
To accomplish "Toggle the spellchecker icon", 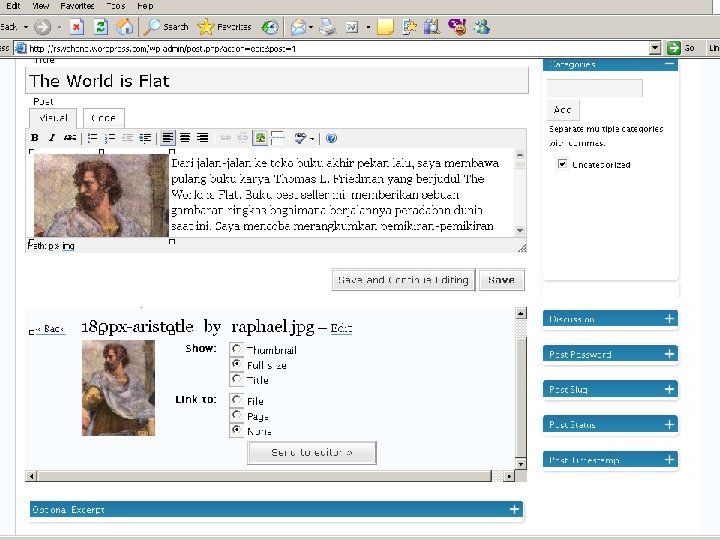I will tap(301, 137).
